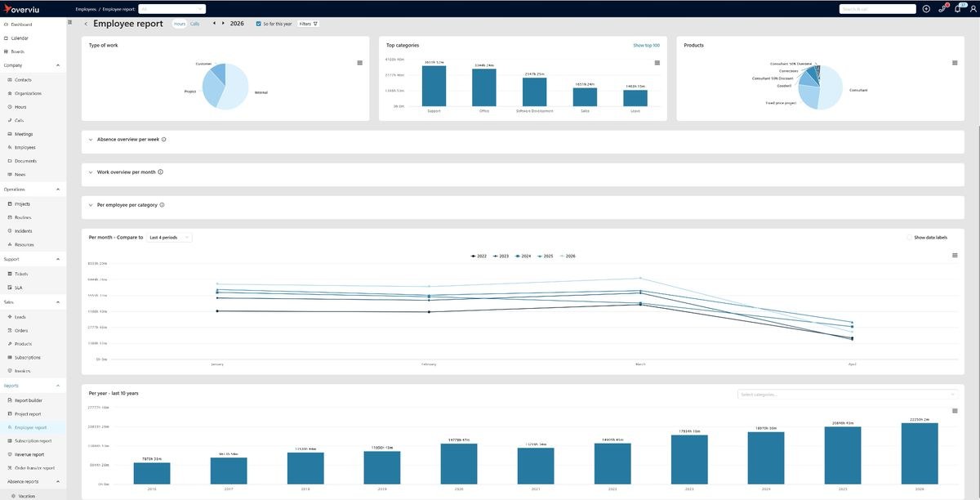Click the Filters button
Viewport: 980px width, 500px height.
pyautogui.click(x=308, y=24)
